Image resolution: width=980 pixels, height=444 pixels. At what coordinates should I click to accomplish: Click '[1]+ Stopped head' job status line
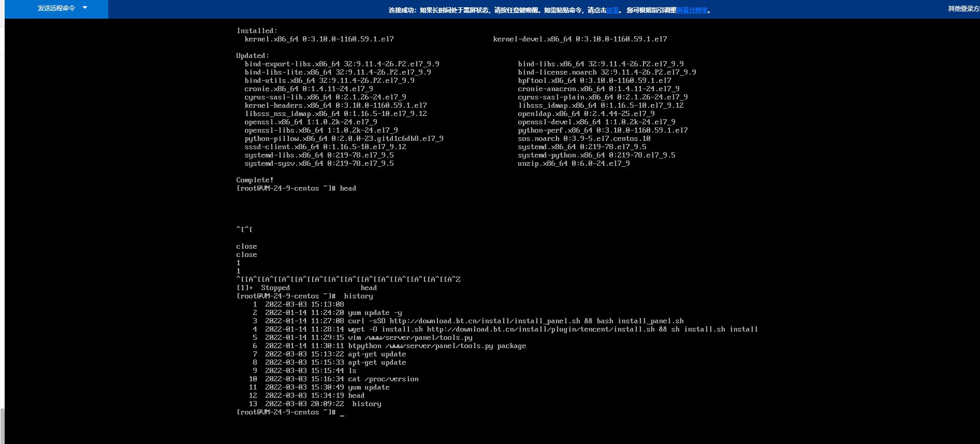click(x=306, y=288)
